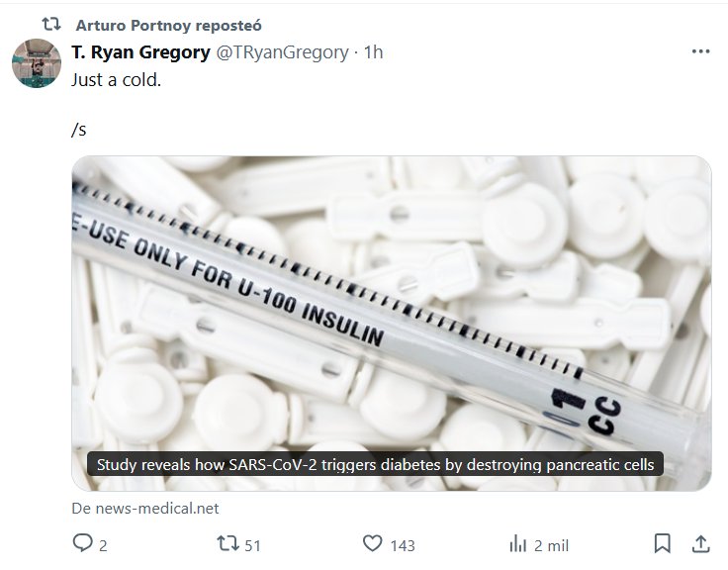Like the post with the heart icon
Viewport: 728px width, 570px height.
[372, 544]
